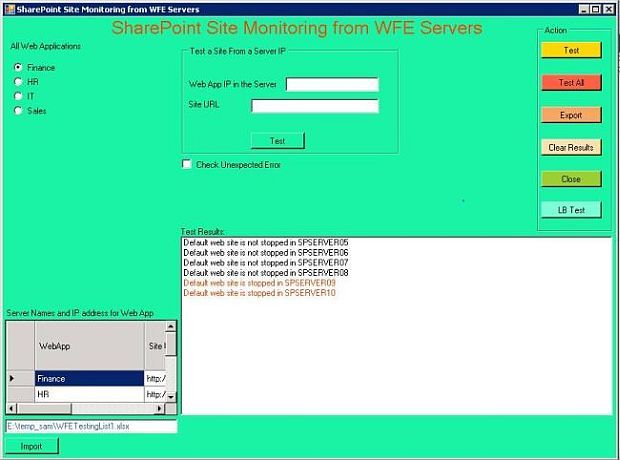Click the stopped result for SPSERVER09
This screenshot has width=620, height=460.
click(x=259, y=283)
